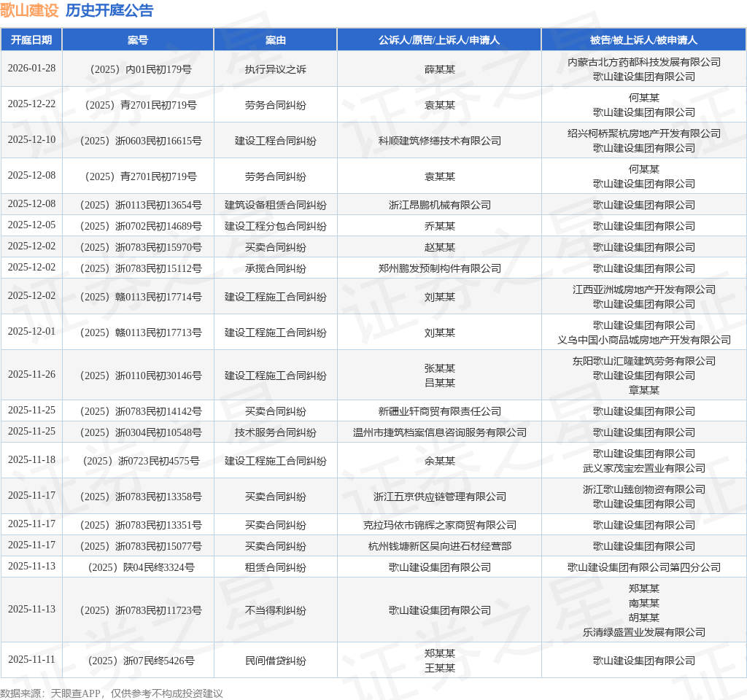This screenshot has width=747, height=700.
Task: Click the 承揽合同纠纷 cell
Action: tap(275, 268)
